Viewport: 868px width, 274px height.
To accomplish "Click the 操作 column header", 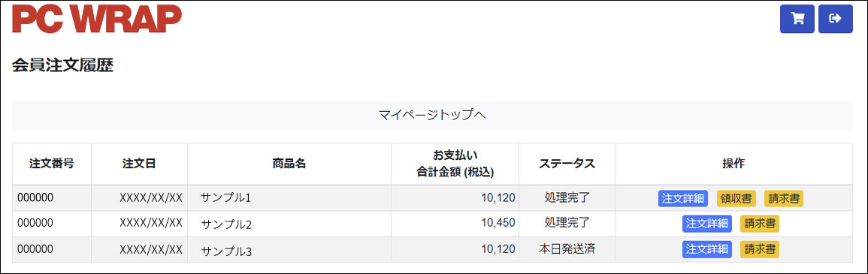I will (733, 164).
